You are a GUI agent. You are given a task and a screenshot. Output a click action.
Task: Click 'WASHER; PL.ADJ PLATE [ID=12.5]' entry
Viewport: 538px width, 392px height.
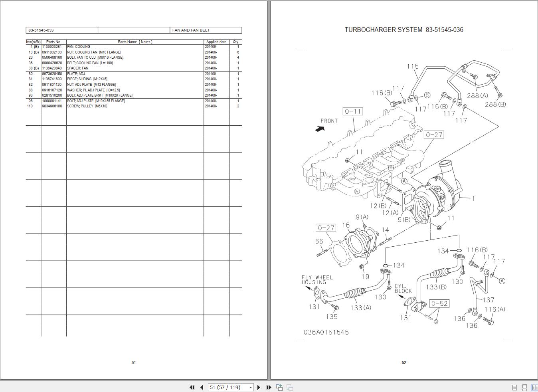pos(93,90)
